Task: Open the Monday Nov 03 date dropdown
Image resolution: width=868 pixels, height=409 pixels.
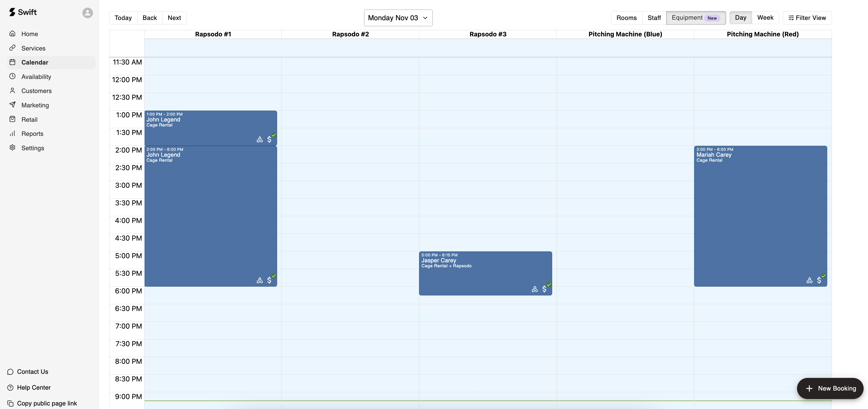Action: click(398, 18)
